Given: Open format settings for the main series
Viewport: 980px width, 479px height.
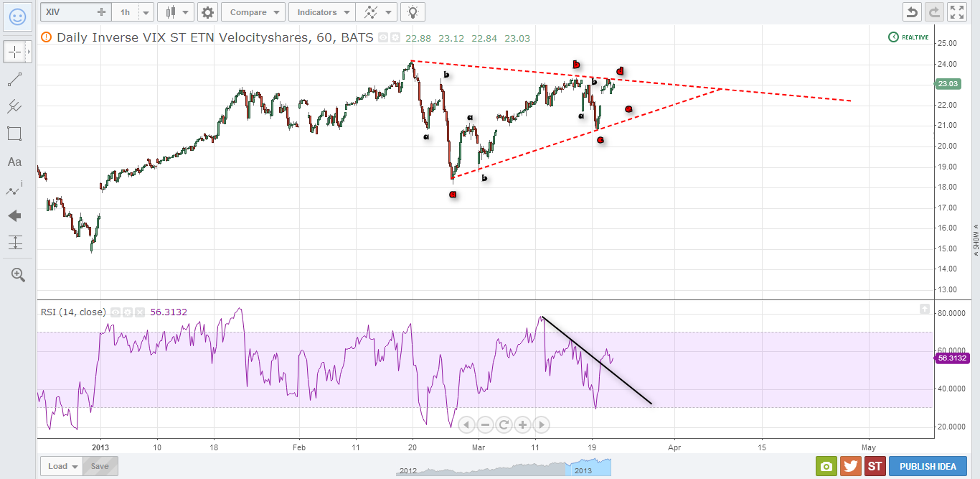Looking at the screenshot, I should (x=395, y=38).
